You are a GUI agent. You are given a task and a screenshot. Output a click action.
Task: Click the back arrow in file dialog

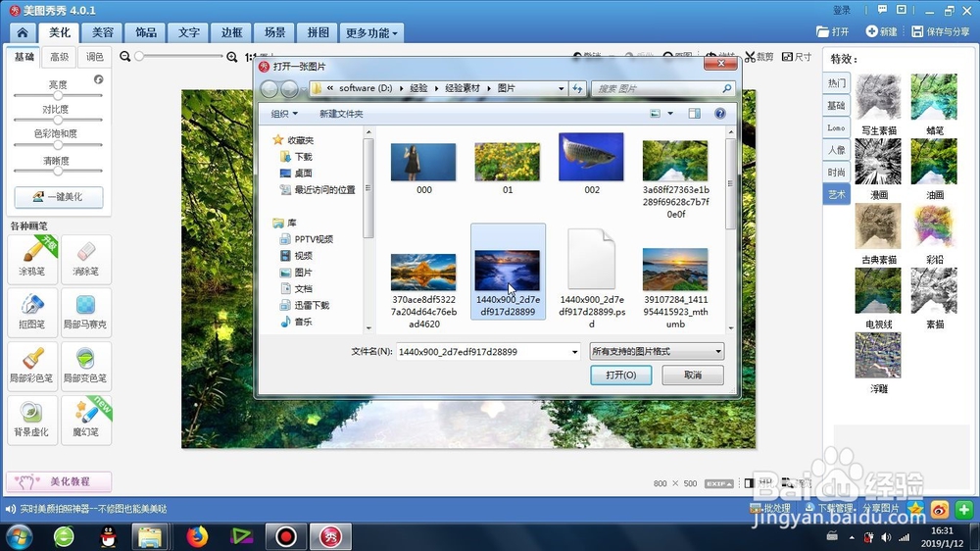coord(269,89)
